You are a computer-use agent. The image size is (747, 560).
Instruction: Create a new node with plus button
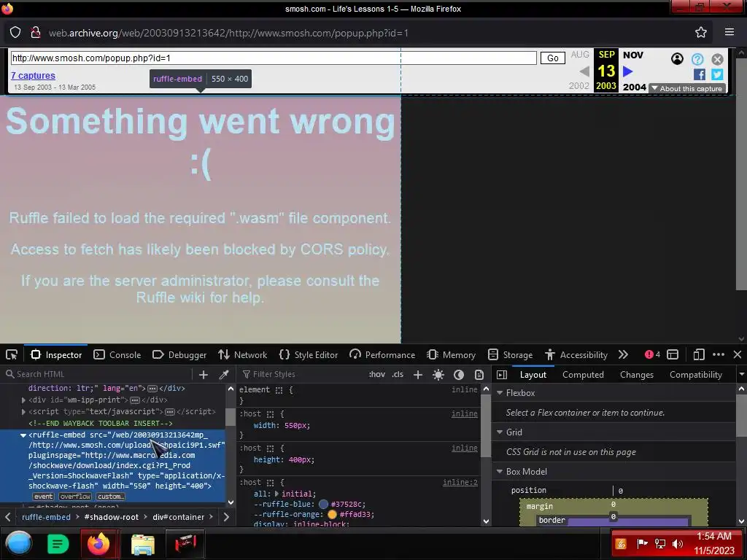[204, 375]
